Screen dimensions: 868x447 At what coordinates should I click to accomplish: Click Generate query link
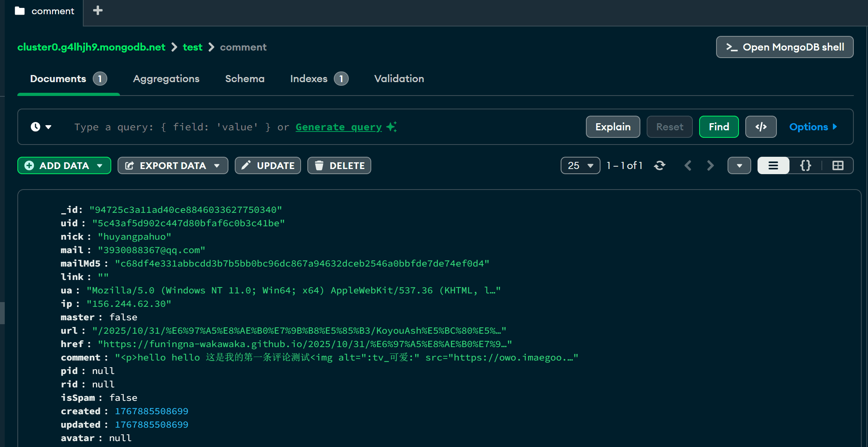click(x=339, y=127)
